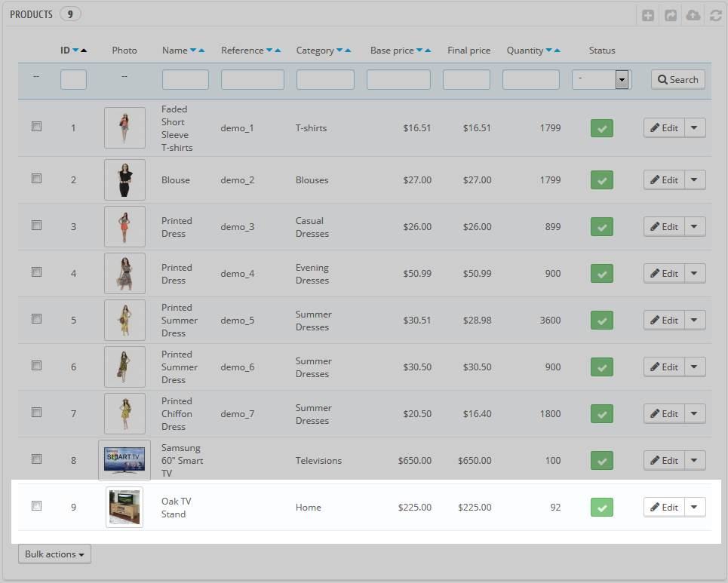Click into the Name filter input field
The width and height of the screenshot is (728, 583).
tap(185, 80)
